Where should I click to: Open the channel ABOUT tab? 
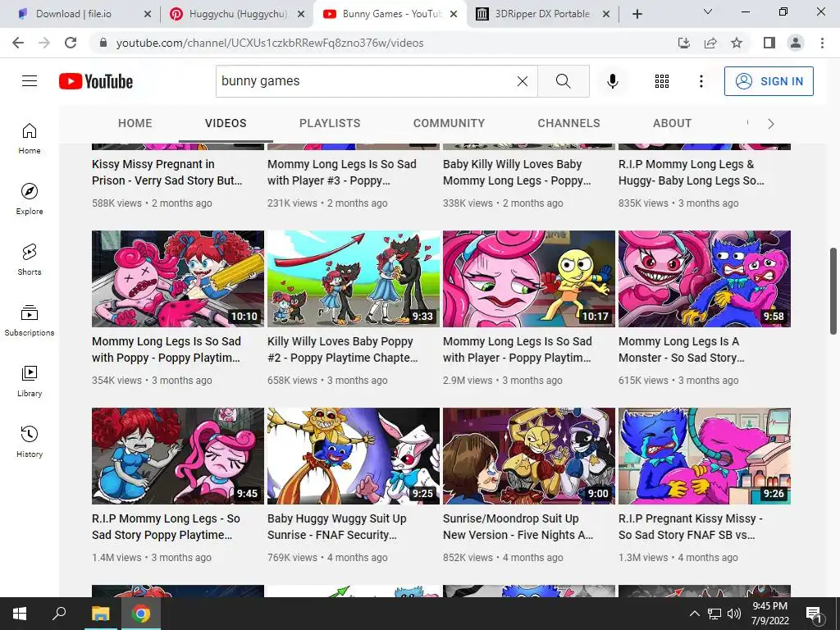point(673,123)
